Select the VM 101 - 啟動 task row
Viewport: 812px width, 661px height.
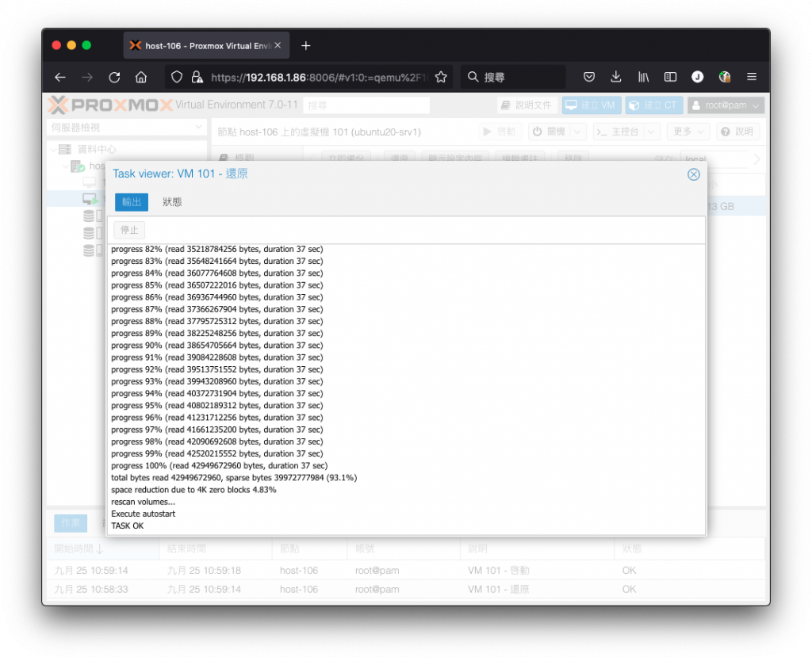pyautogui.click(x=405, y=571)
